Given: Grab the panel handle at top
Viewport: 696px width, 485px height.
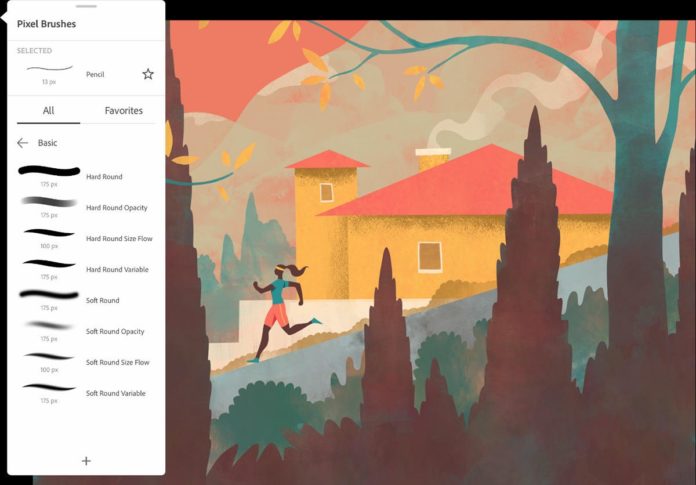Looking at the screenshot, I should tap(86, 6).
